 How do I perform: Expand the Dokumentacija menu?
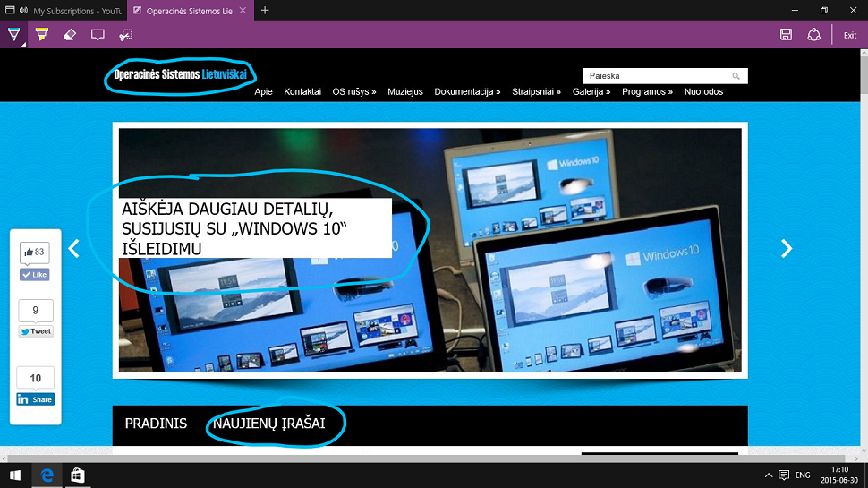click(x=467, y=91)
